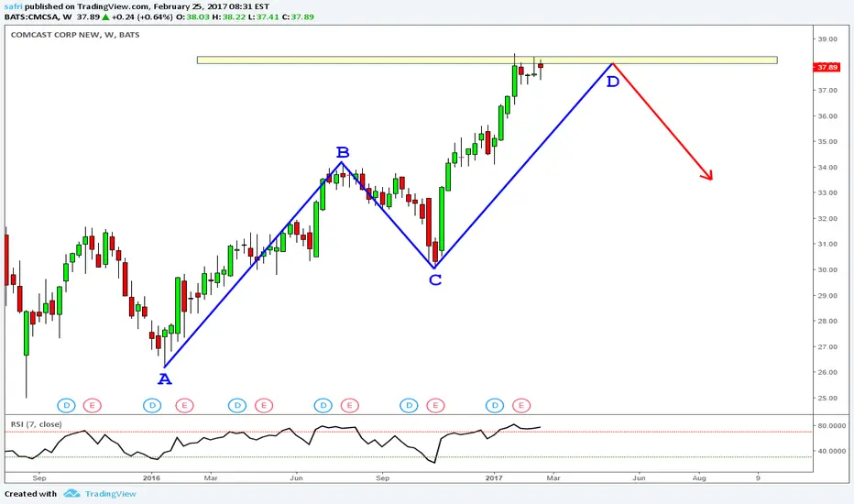The image size is (854, 504).
Task: Click the 36.00 price axis label
Action: pyautogui.click(x=827, y=116)
